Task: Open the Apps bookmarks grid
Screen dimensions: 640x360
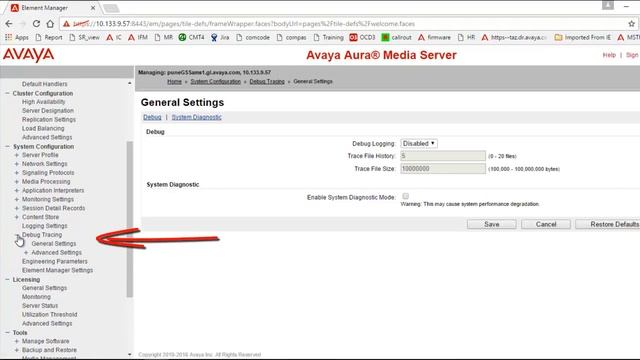Action: (17, 37)
